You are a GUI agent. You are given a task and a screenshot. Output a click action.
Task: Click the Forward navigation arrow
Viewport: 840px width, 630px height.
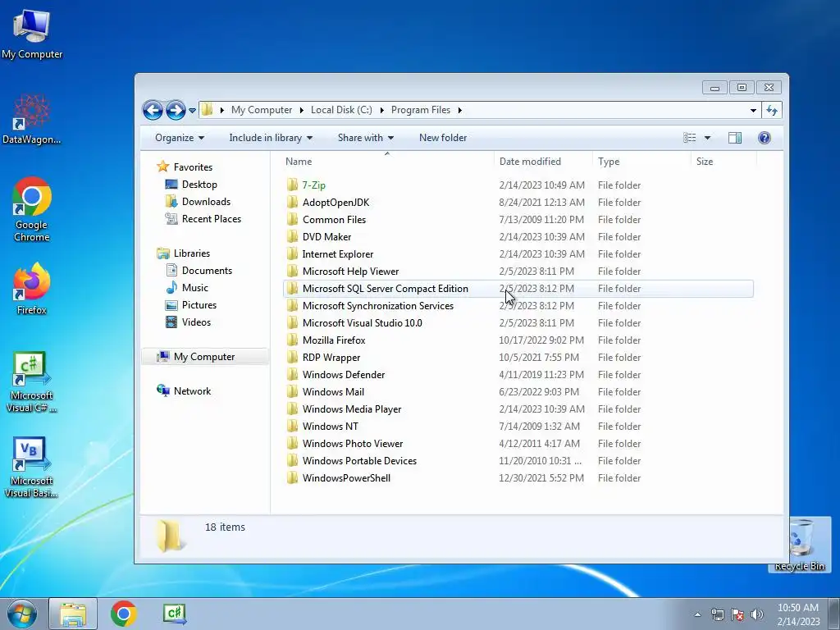(x=176, y=111)
